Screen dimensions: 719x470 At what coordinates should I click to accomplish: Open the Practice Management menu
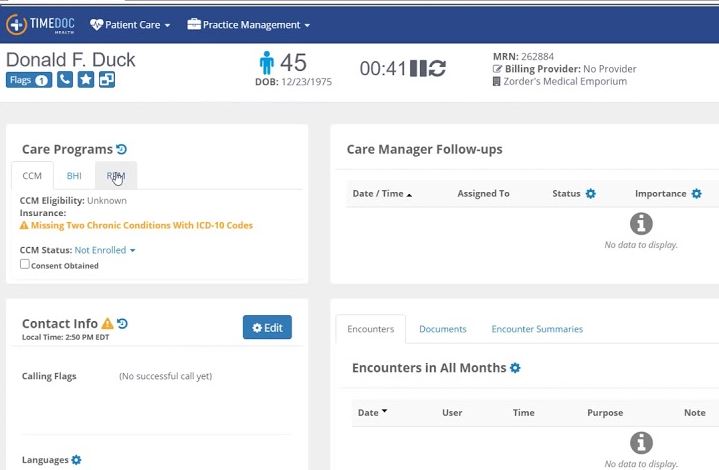(x=249, y=25)
